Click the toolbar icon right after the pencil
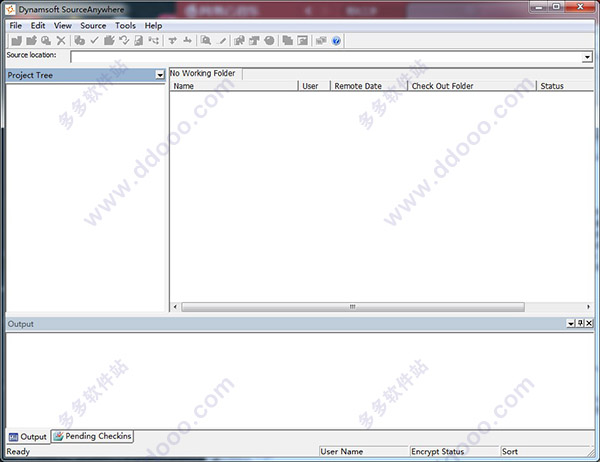 pos(240,41)
